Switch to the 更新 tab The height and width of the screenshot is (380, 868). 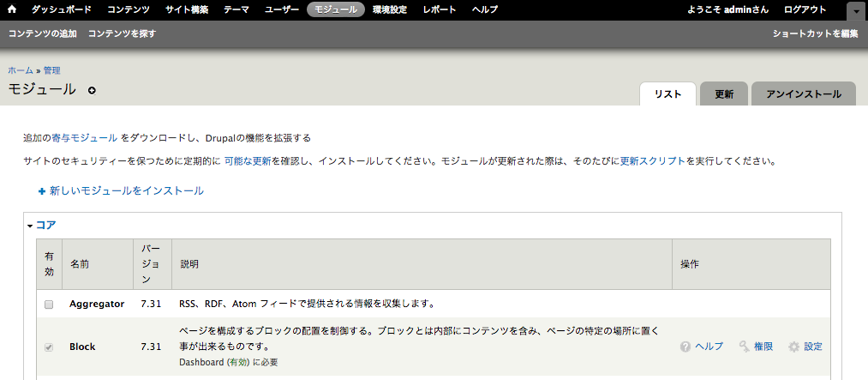tap(724, 94)
